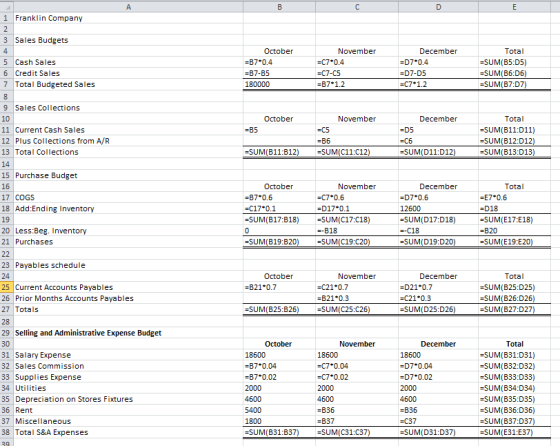Image resolution: width=560 pixels, height=446 pixels.
Task: Click the formula =SUM(B7:D7)
Action: click(x=514, y=84)
